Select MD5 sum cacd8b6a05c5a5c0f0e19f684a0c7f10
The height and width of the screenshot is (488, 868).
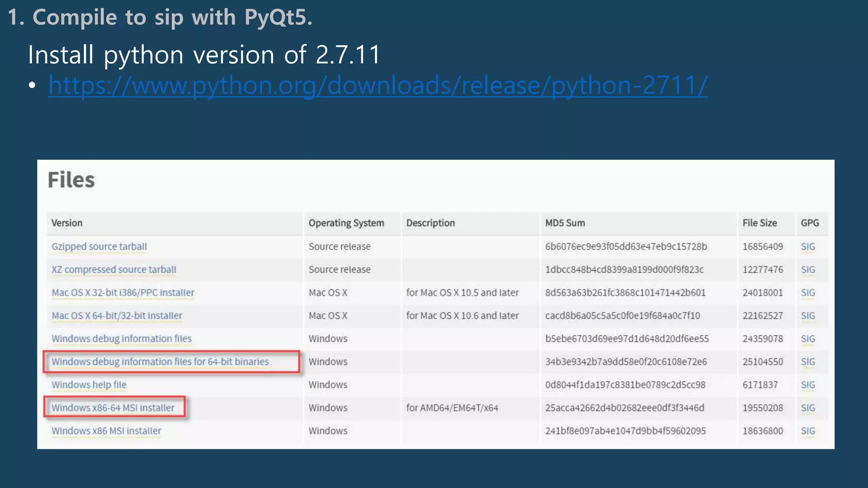pyautogui.click(x=623, y=316)
